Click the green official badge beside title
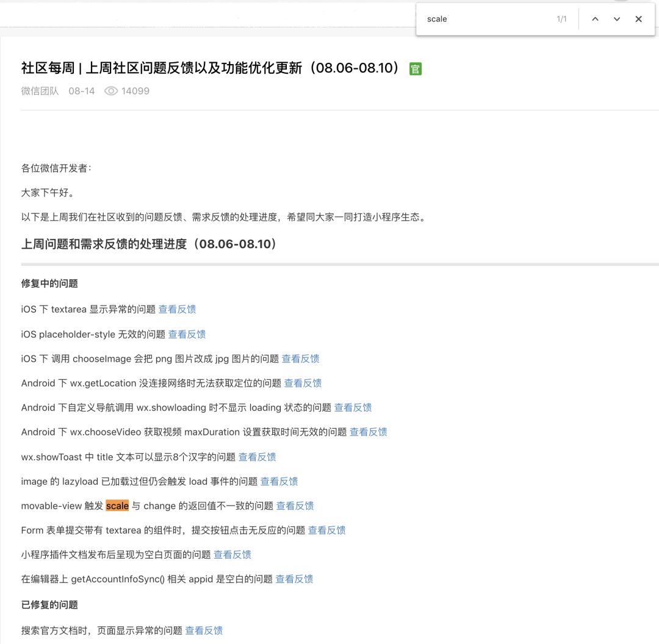The image size is (659, 644). (416, 68)
